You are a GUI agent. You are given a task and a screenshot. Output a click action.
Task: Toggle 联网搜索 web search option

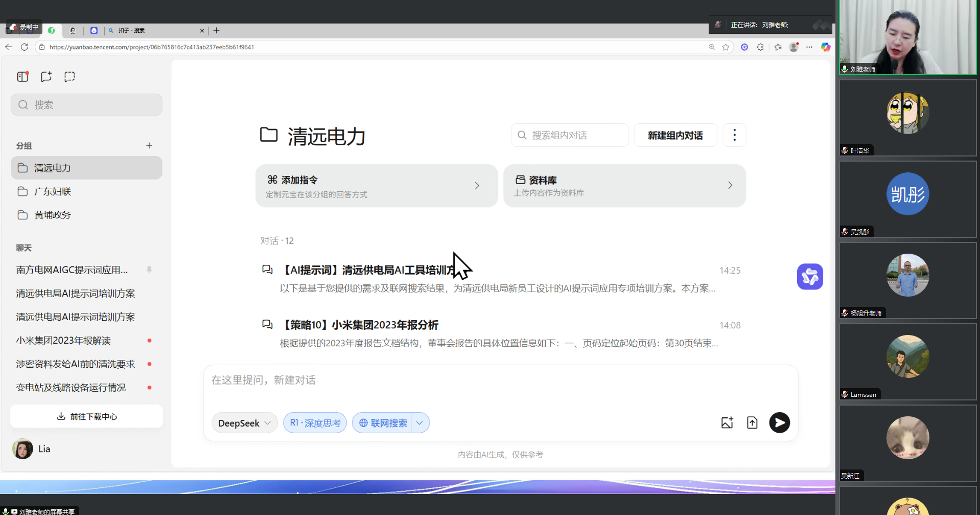pyautogui.click(x=383, y=423)
